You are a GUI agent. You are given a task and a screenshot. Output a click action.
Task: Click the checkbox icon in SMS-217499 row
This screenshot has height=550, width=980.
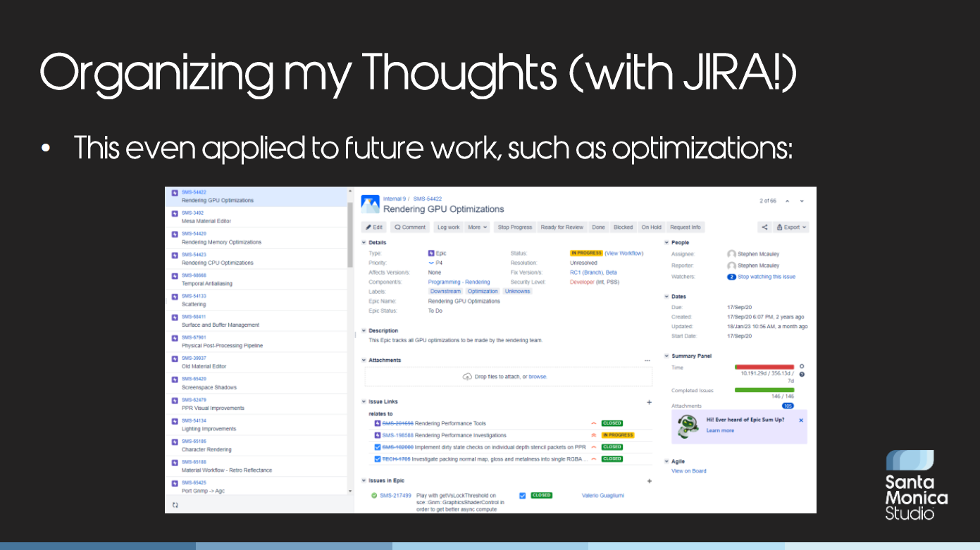522,495
